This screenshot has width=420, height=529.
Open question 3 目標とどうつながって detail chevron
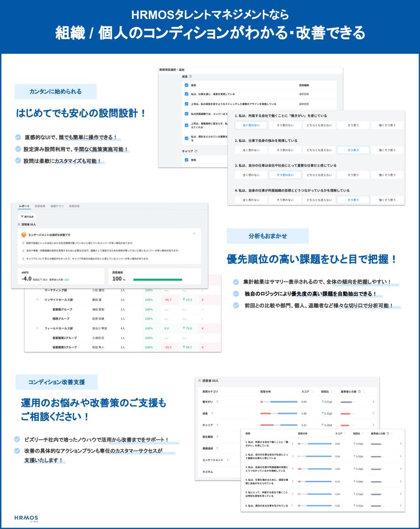[401, 469]
